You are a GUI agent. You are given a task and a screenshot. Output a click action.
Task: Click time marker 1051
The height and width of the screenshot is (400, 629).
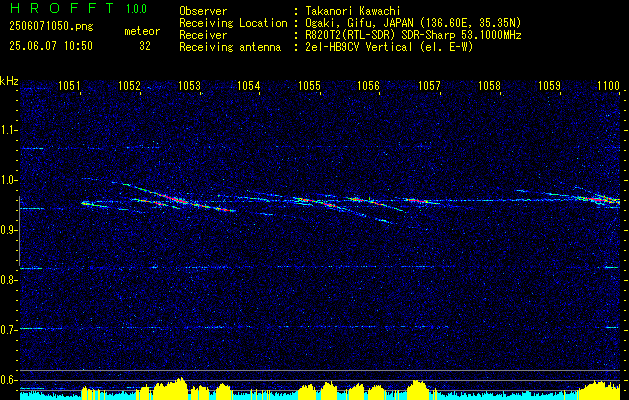coord(70,85)
